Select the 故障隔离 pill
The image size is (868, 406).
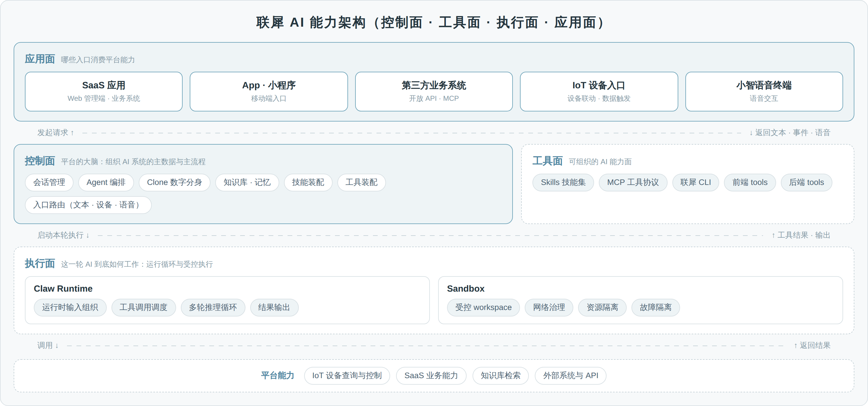pos(655,307)
